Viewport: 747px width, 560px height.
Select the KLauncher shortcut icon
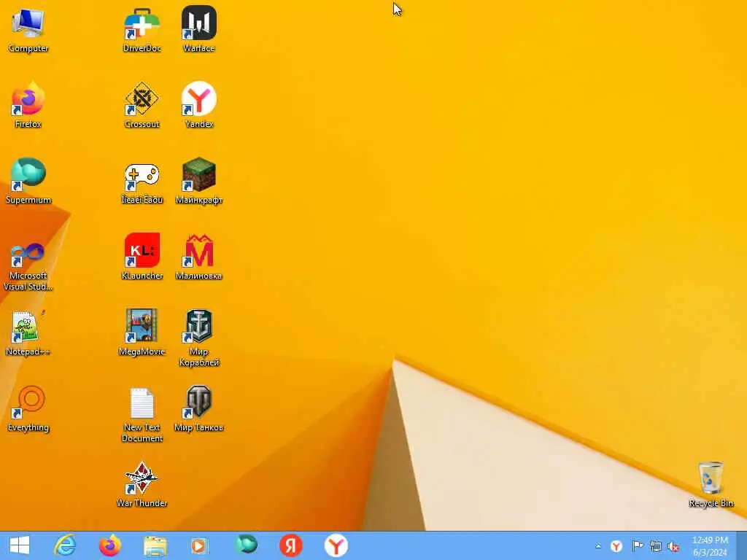click(x=142, y=256)
